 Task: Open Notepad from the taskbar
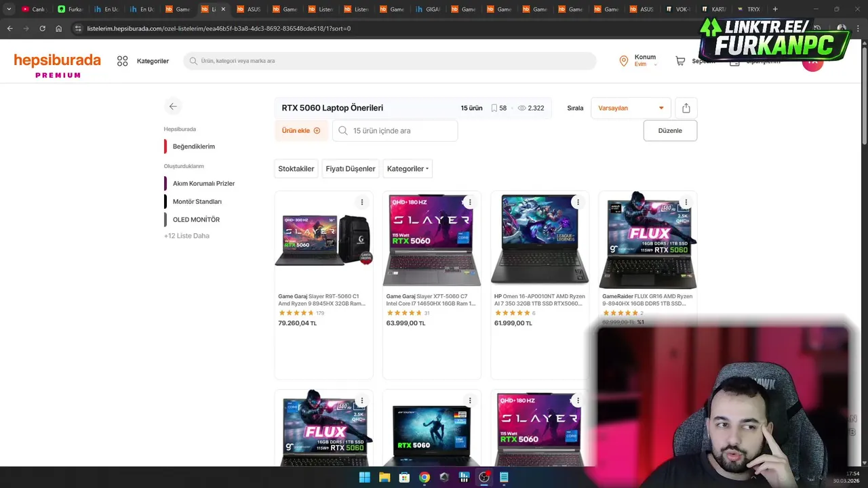[504, 477]
